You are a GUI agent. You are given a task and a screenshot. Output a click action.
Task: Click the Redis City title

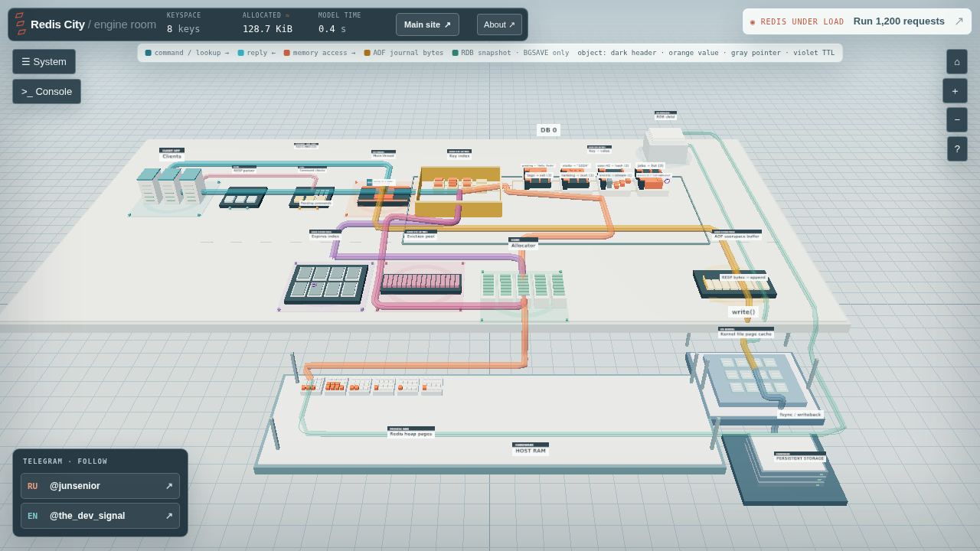click(57, 24)
